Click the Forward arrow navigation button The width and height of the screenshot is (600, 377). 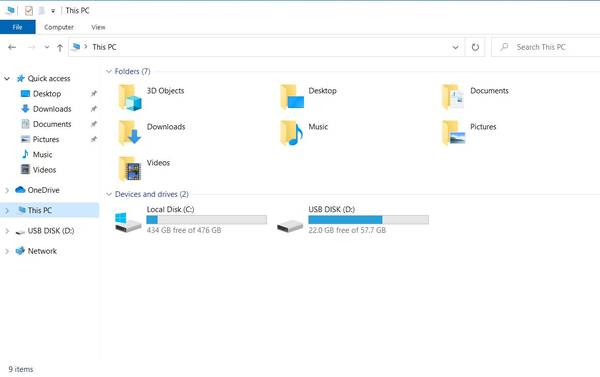32,47
